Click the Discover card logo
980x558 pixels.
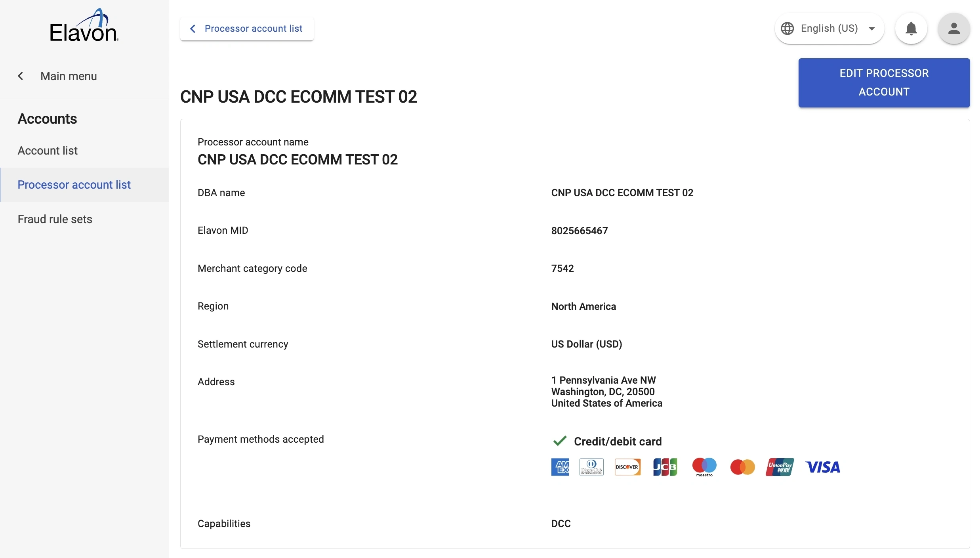pyautogui.click(x=627, y=467)
